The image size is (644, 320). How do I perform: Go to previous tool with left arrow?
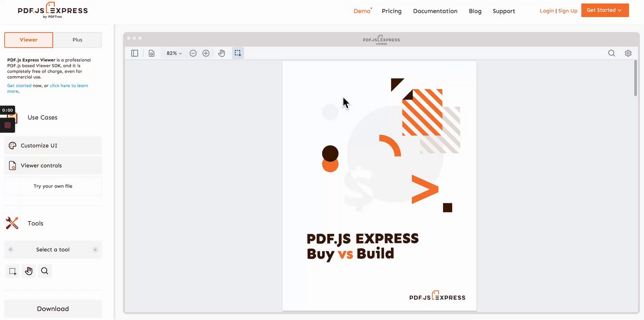[11, 250]
